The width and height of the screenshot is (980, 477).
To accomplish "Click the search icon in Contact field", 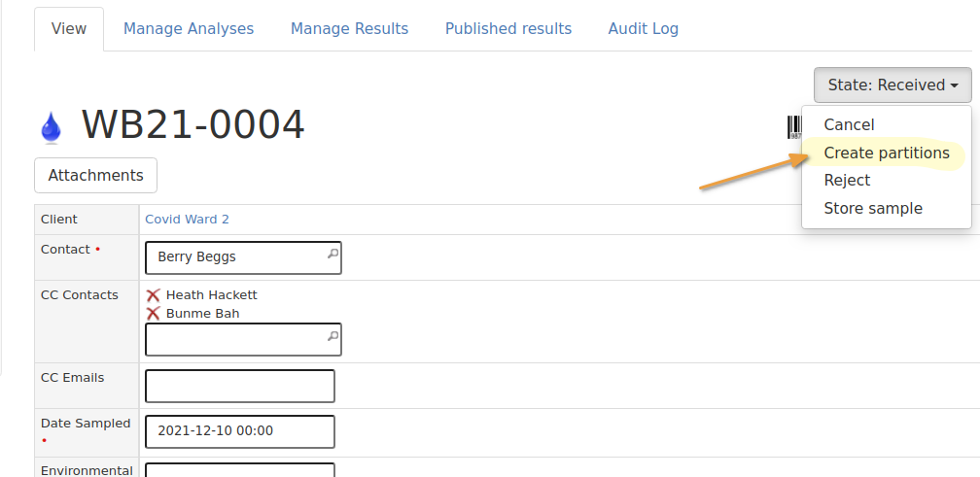I will tap(332, 255).
